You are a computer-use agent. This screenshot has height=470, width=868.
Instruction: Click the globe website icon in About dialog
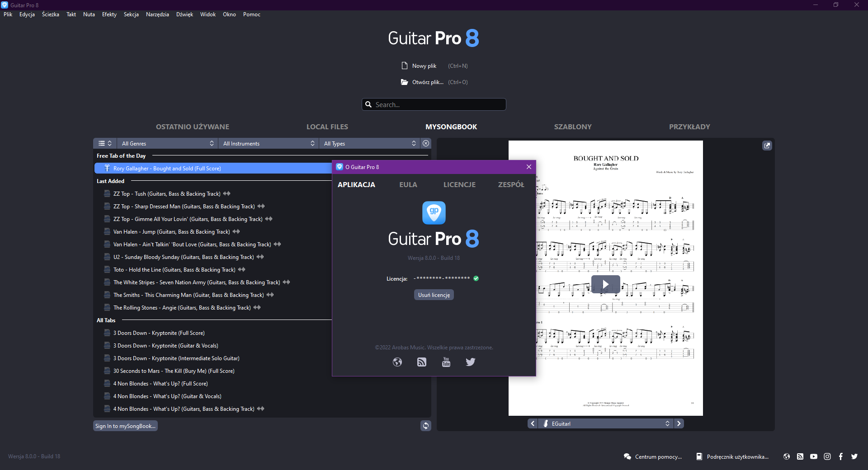click(397, 362)
